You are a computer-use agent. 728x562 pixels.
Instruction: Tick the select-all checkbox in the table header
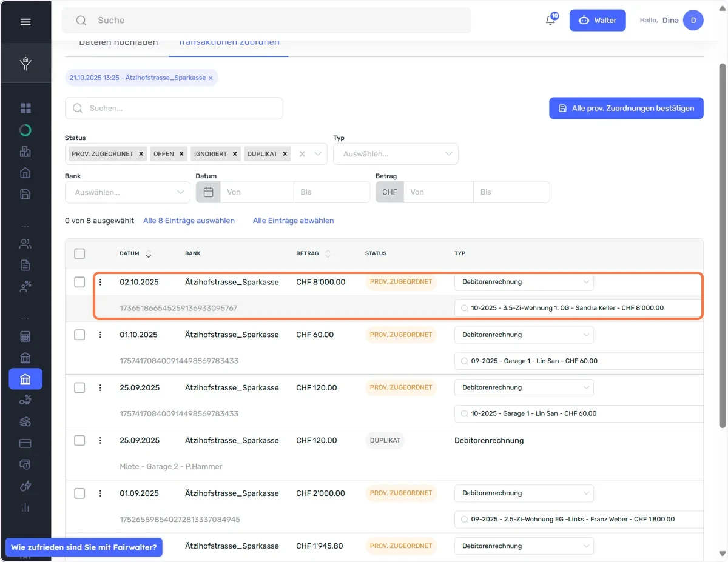click(79, 253)
